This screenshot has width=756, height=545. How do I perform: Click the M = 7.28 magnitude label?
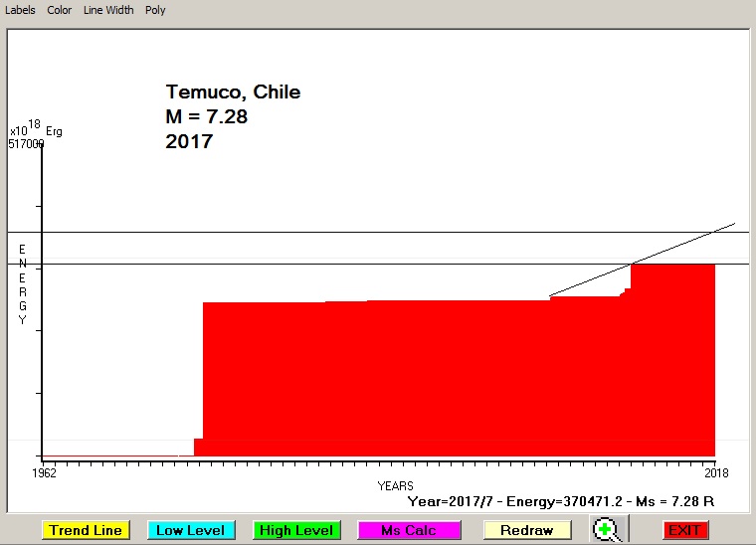[206, 117]
